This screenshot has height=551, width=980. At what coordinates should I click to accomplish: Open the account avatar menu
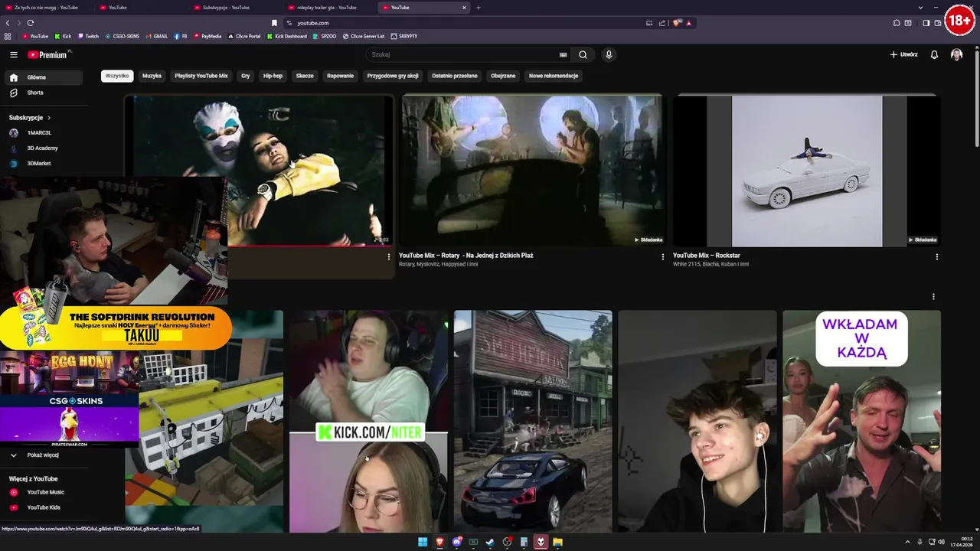956,54
